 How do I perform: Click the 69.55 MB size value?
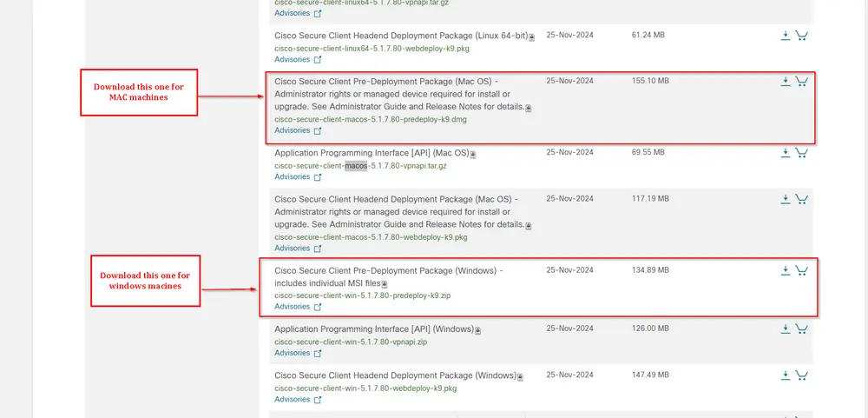point(648,152)
